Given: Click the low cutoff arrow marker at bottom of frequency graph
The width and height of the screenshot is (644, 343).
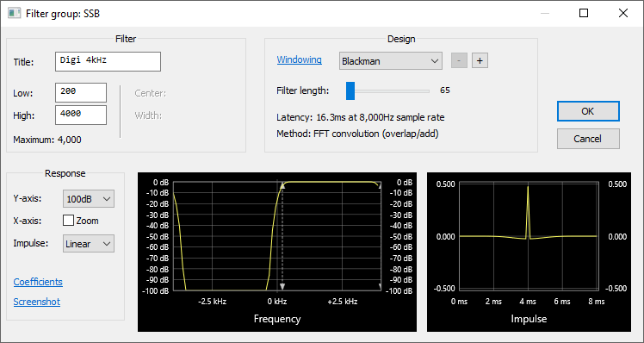Looking at the screenshot, I should click(x=282, y=286).
